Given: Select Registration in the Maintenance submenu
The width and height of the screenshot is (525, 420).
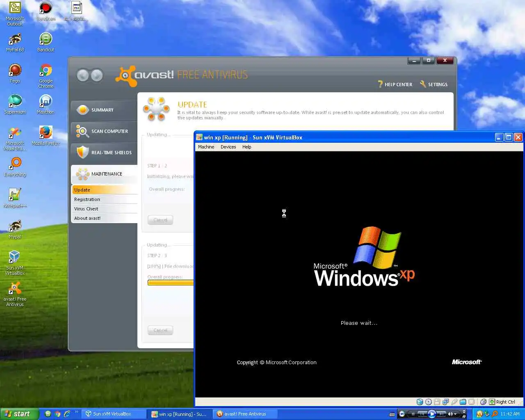Looking at the screenshot, I should [105, 199].
